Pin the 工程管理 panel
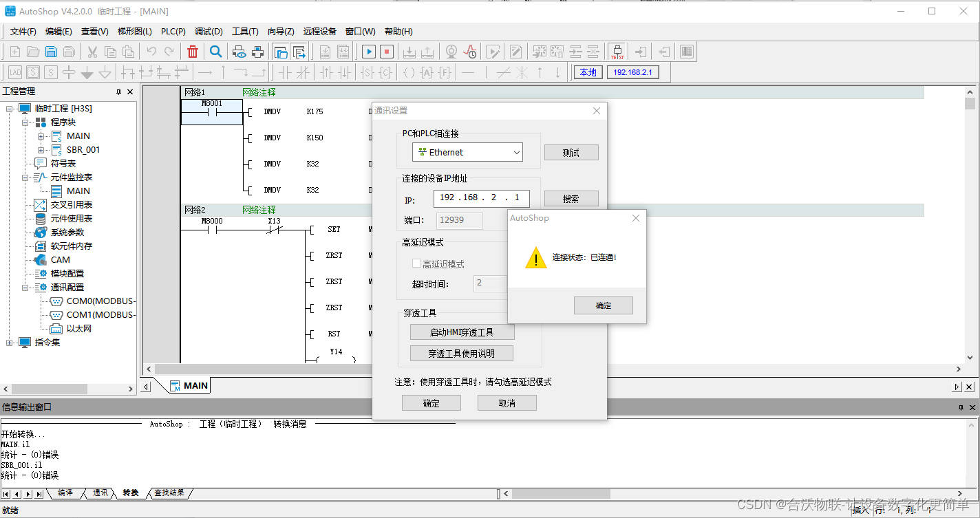 118,91
